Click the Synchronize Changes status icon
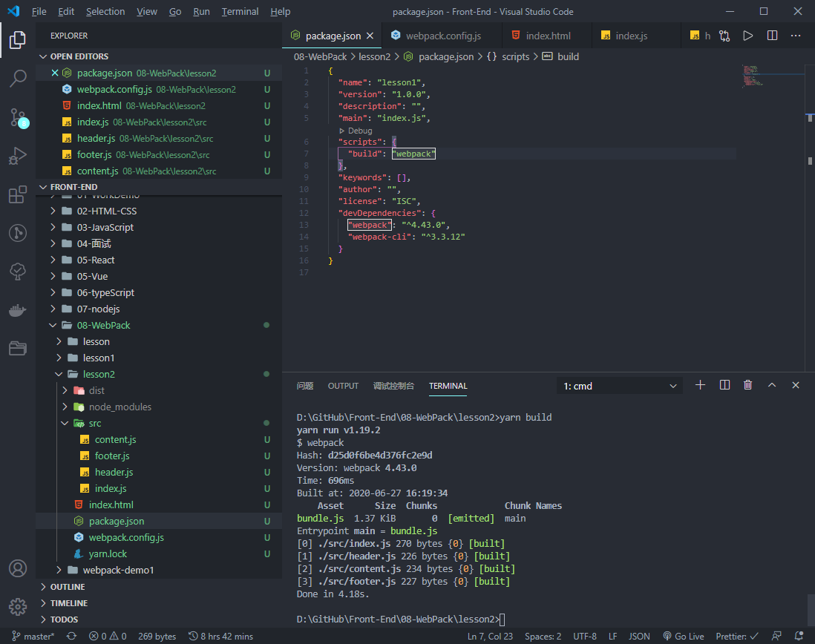The image size is (815, 644). pos(72,637)
